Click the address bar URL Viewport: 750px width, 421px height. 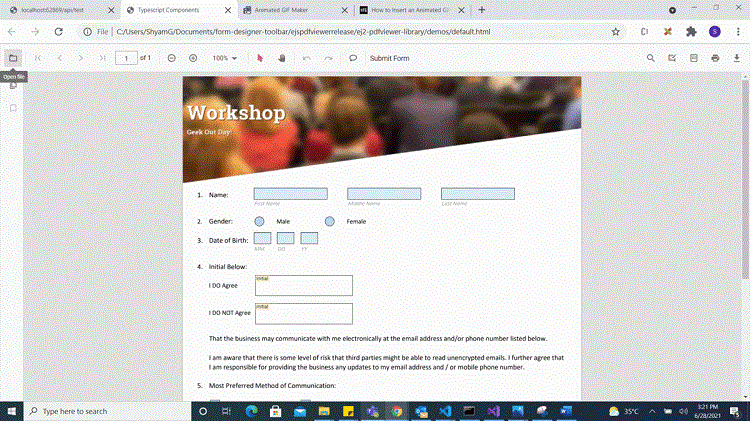point(303,32)
